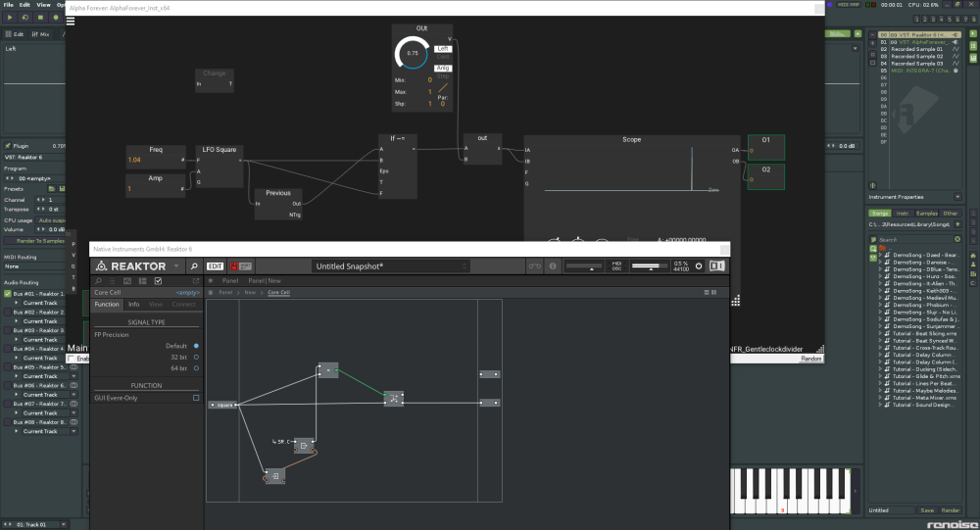
Task: Click New breadcrumb in Reaktor
Action: point(250,293)
